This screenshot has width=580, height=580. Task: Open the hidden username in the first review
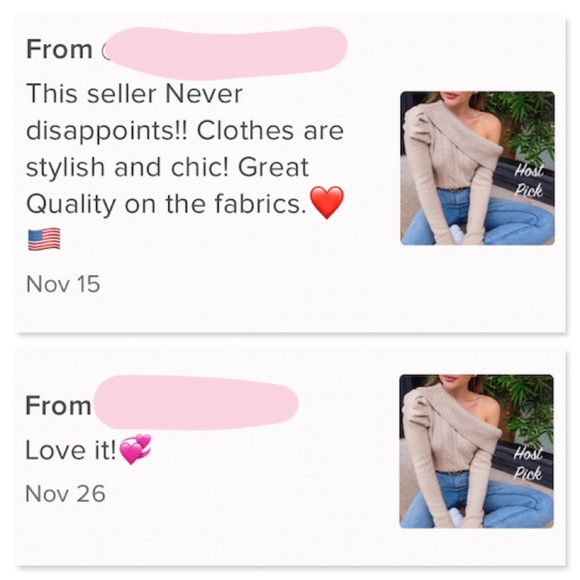click(225, 52)
